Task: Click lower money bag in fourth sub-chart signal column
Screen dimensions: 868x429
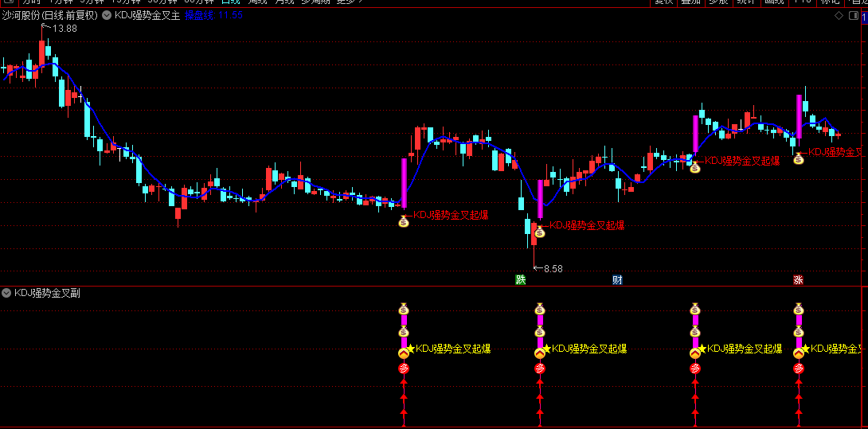Action: click(798, 332)
